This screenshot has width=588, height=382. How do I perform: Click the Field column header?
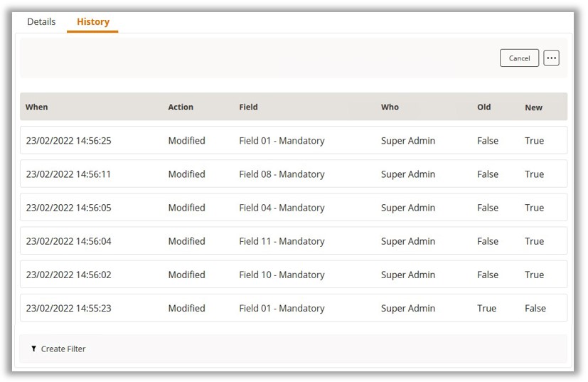(248, 107)
